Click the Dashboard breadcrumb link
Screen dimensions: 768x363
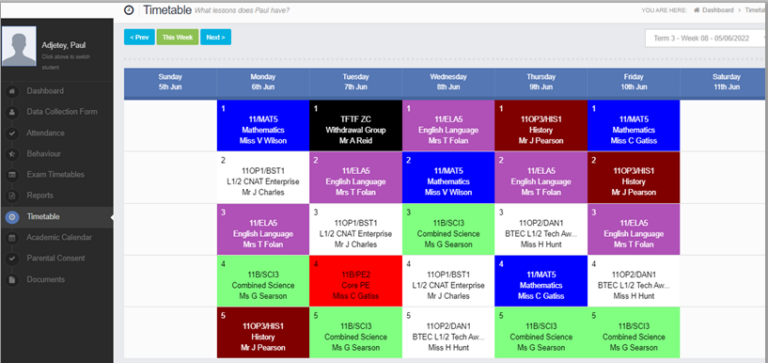[x=718, y=10]
